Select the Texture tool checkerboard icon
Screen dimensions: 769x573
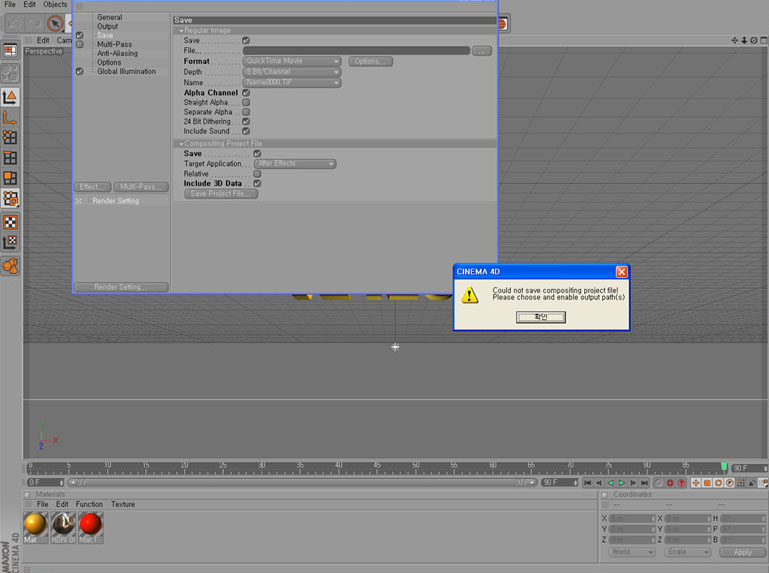(10, 222)
